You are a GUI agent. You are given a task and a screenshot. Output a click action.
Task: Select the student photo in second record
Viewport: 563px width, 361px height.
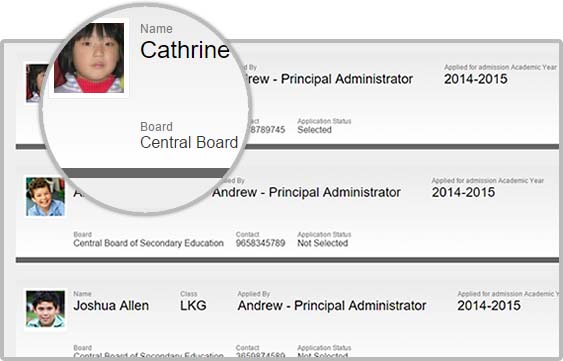click(45, 197)
